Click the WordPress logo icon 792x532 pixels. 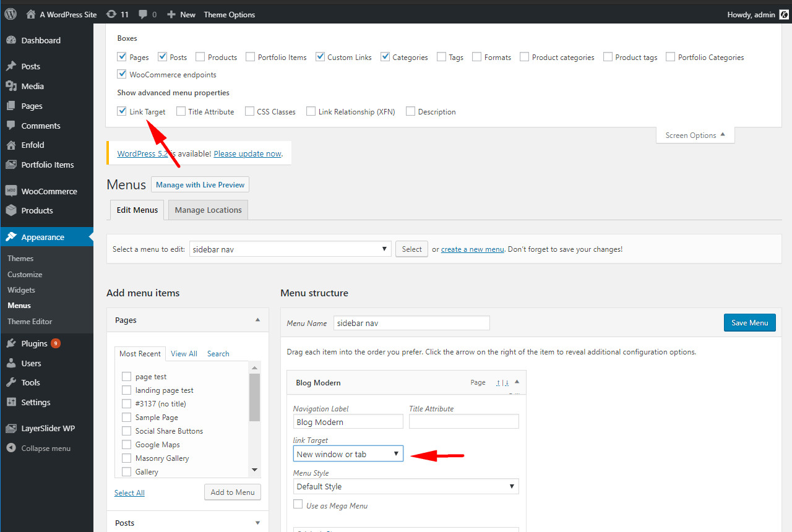(x=11, y=14)
